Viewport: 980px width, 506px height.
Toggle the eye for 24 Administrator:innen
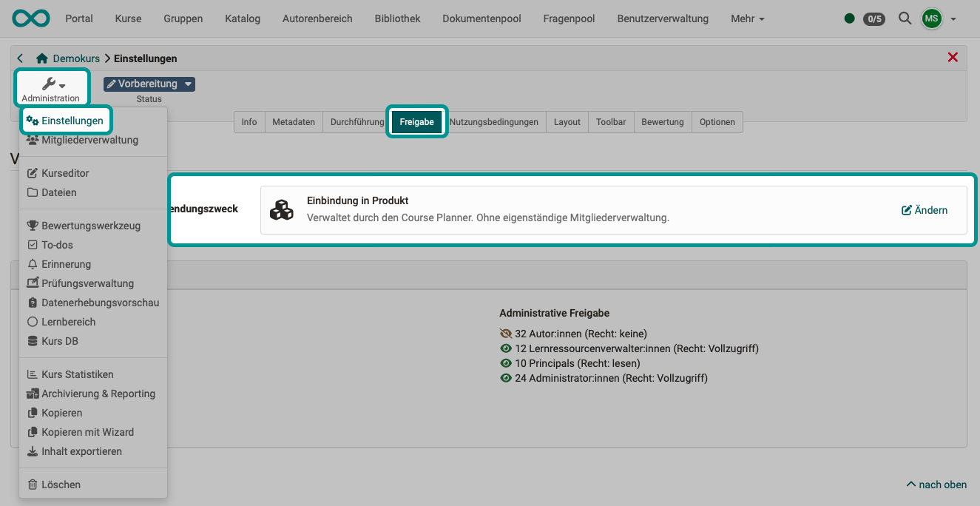click(506, 377)
